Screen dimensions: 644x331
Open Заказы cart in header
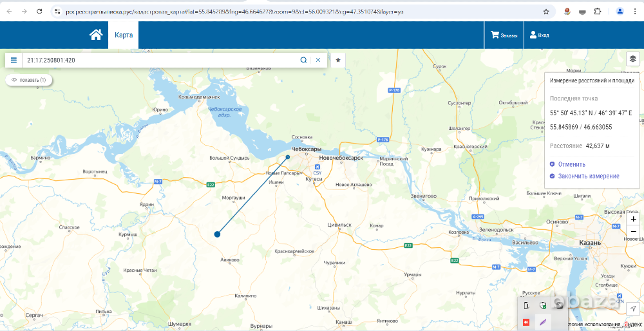point(504,35)
